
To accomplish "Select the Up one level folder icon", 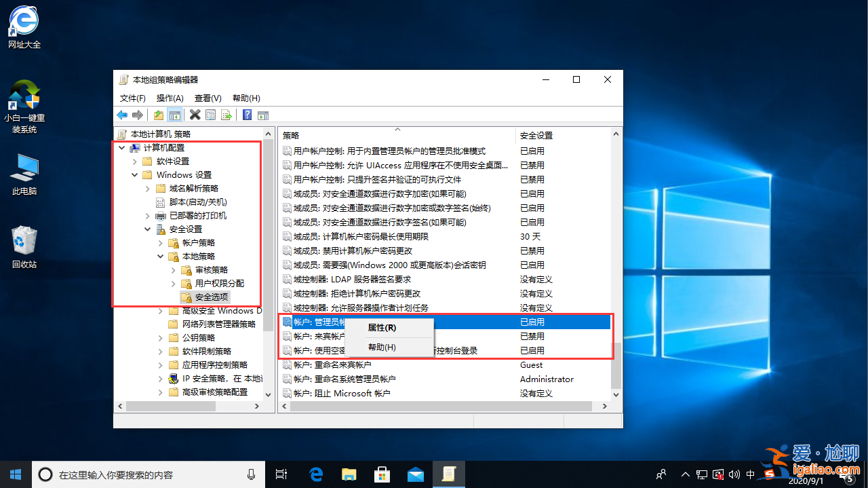I will (158, 115).
